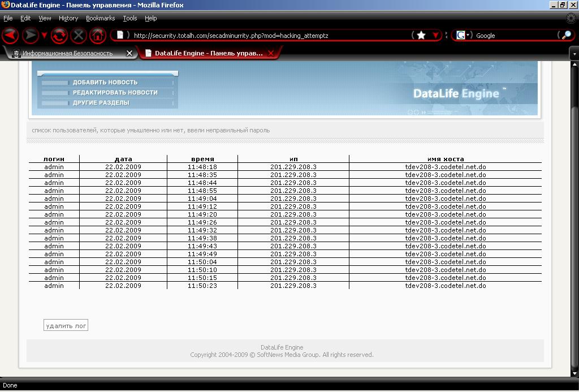Open the list all tabs dropdown

[x=574, y=54]
